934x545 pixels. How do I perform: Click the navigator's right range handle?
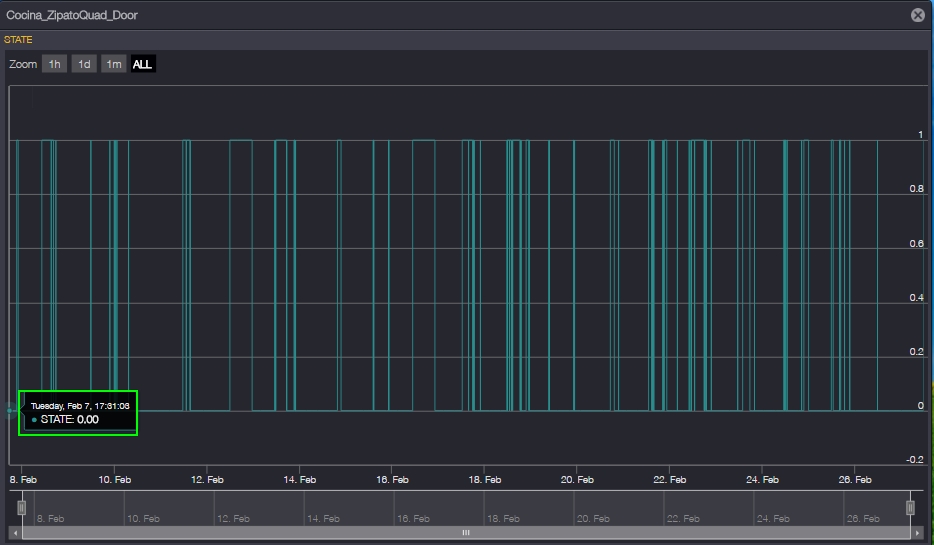pyautogui.click(x=910, y=508)
